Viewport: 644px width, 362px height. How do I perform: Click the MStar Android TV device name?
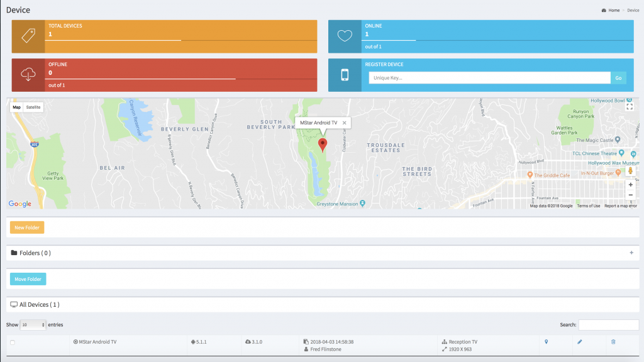click(97, 342)
